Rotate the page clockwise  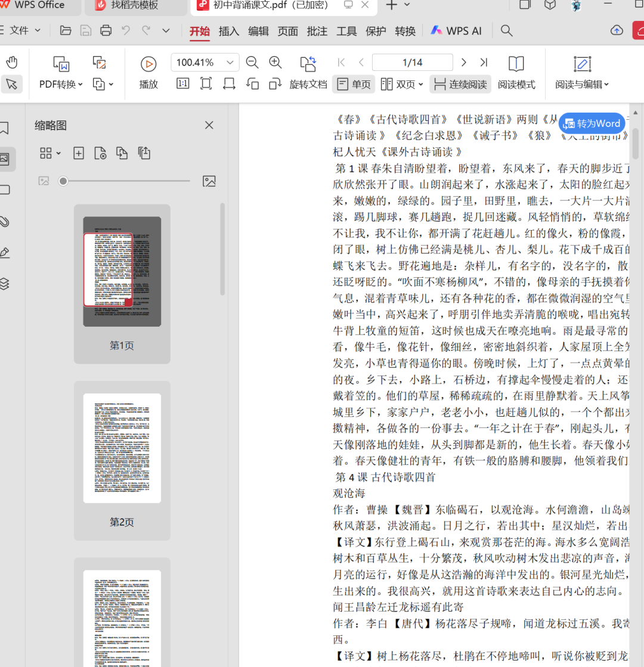point(275,84)
